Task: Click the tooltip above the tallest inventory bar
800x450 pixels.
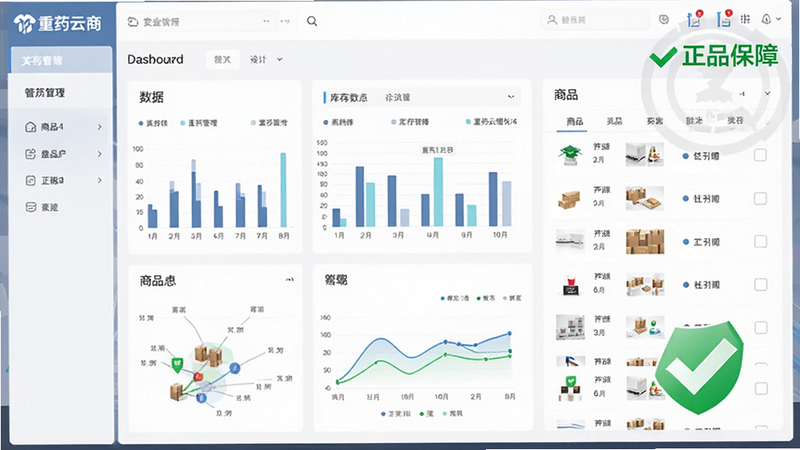Action: (437, 150)
